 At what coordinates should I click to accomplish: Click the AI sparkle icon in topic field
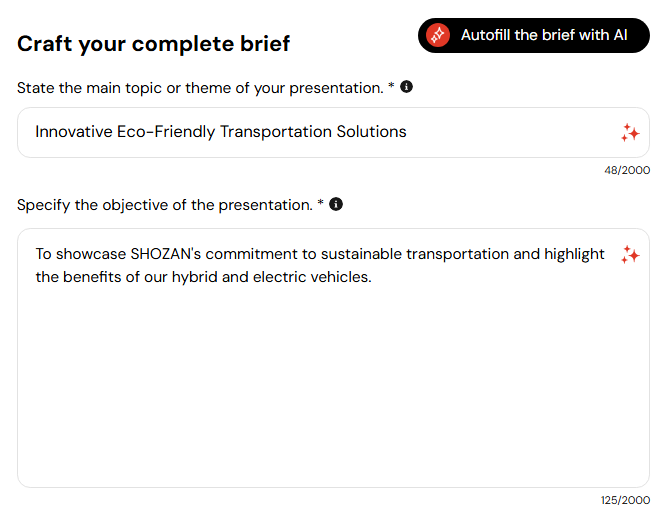[x=629, y=132]
